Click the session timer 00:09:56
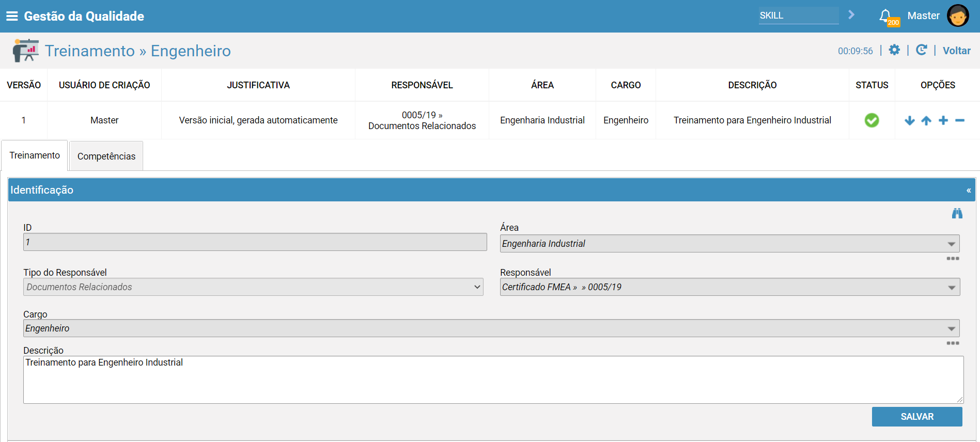This screenshot has height=442, width=980. click(x=855, y=51)
